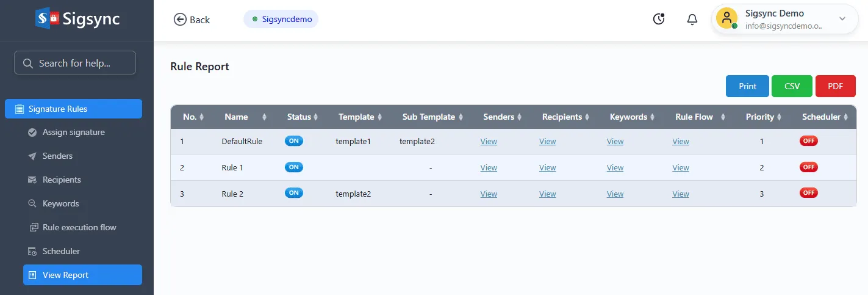The width and height of the screenshot is (868, 295).
Task: Open Signature Rules menu section
Action: coord(73,109)
